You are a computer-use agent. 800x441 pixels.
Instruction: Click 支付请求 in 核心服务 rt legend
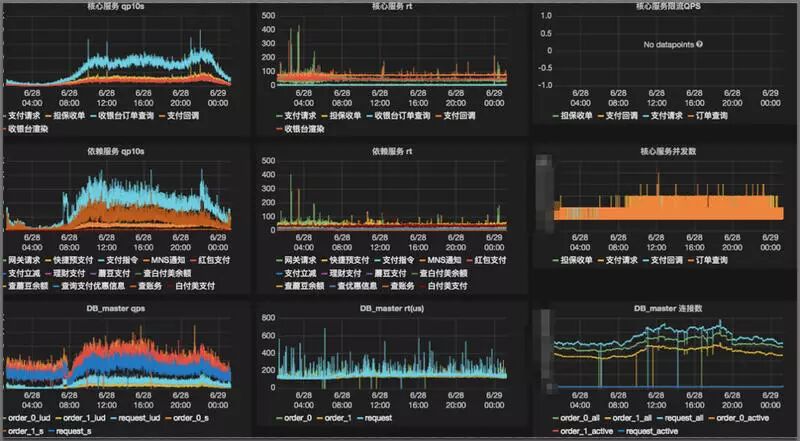pos(301,116)
